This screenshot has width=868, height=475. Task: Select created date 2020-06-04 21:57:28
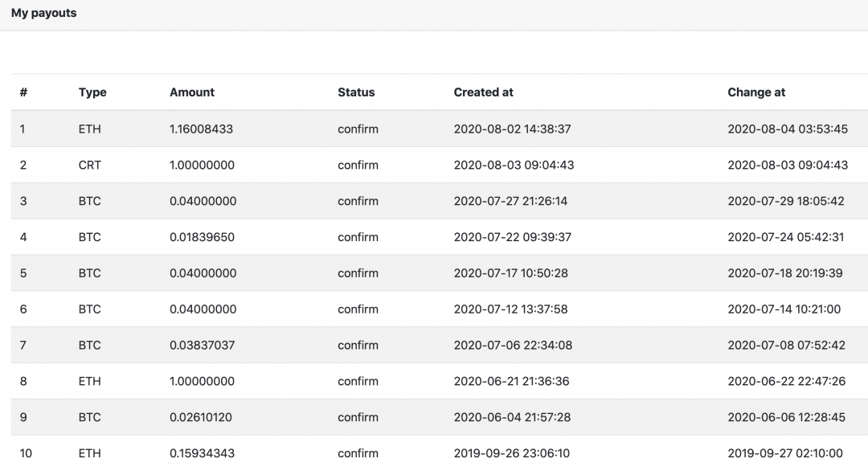[511, 417]
